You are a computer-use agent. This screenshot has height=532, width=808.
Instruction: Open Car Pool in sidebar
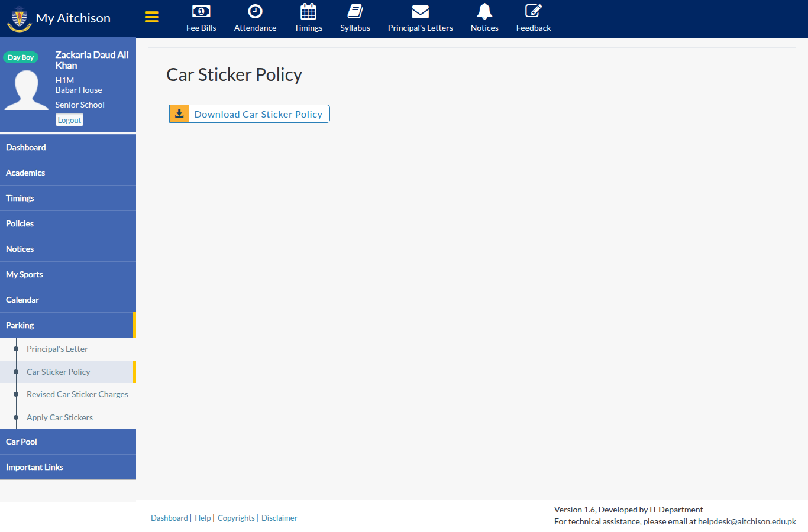click(x=68, y=442)
